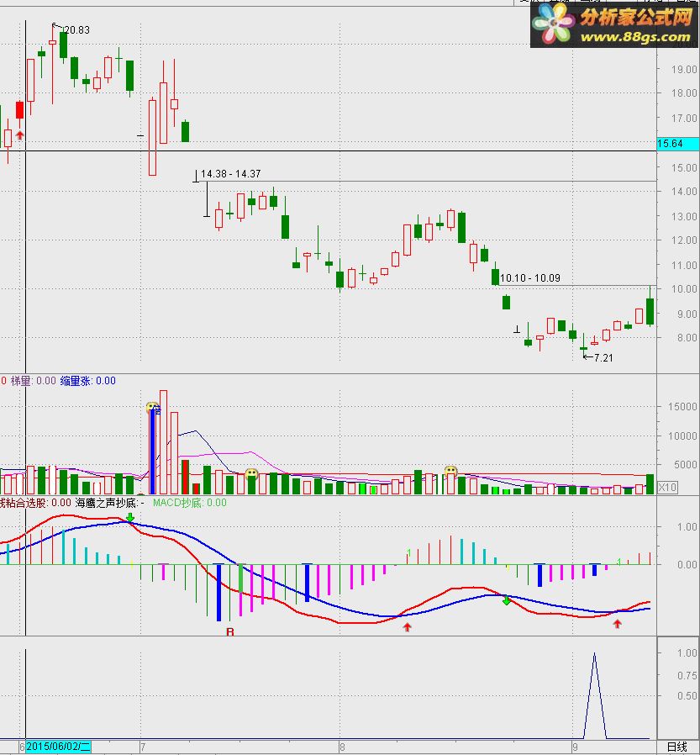Click the green sell arrow at the August MACD cross
This screenshot has height=755, width=700.
click(507, 600)
